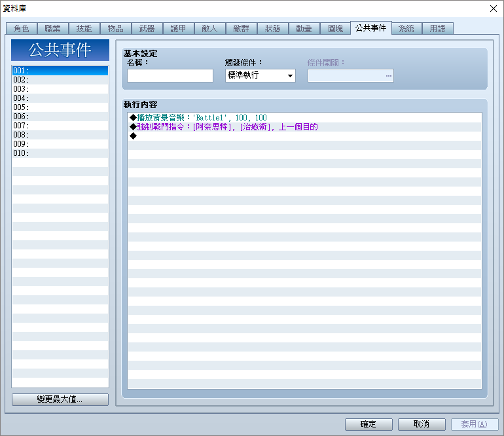Open the 武器 tab
The width and height of the screenshot is (504, 436).
tap(147, 29)
